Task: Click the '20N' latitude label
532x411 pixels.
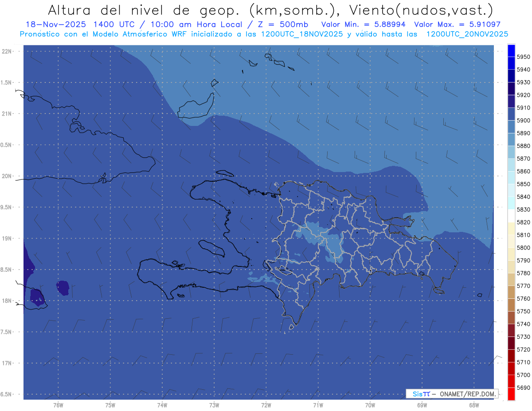Action: click(x=6, y=176)
